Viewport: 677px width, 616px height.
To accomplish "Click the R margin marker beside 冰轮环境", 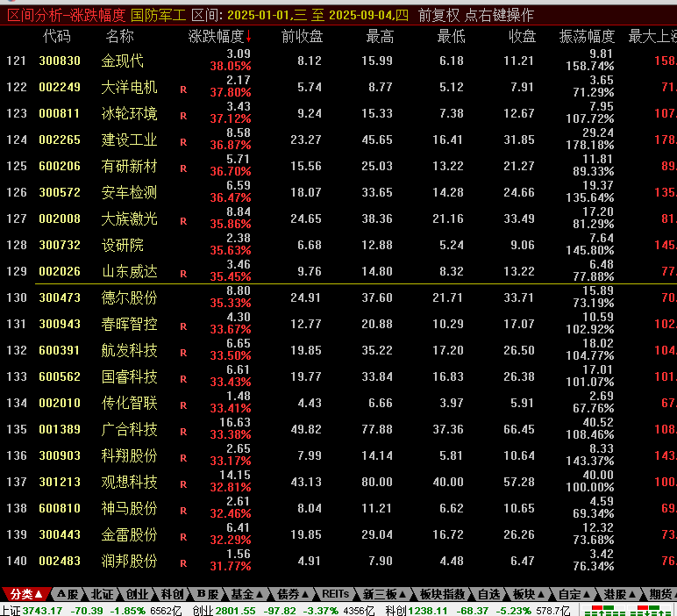I will (x=183, y=116).
